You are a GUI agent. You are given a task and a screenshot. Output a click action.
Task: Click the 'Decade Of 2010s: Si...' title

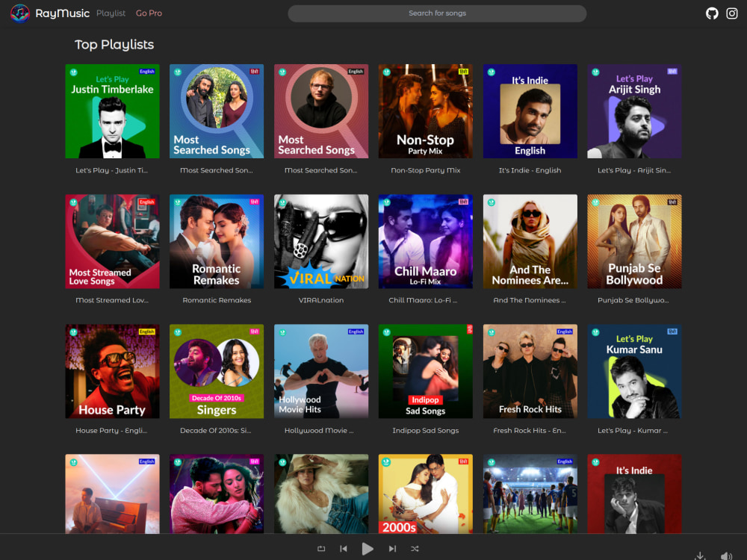pyautogui.click(x=216, y=431)
